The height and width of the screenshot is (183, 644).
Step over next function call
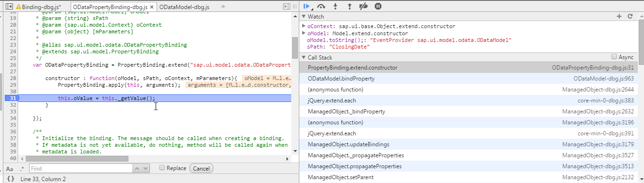point(321,6)
